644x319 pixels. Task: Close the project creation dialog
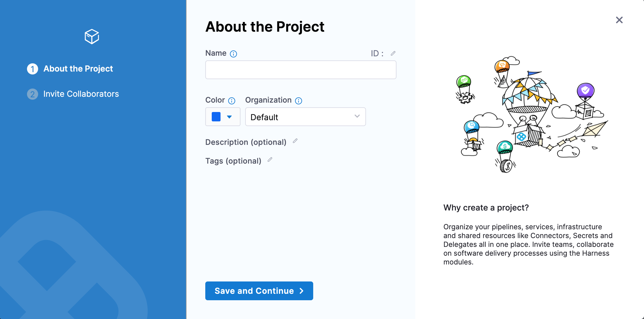click(619, 20)
